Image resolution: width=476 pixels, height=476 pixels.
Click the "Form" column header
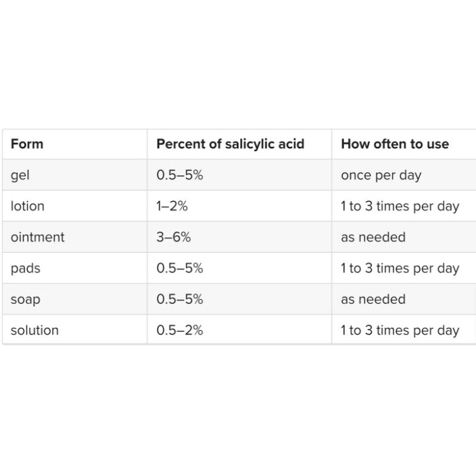[27, 144]
